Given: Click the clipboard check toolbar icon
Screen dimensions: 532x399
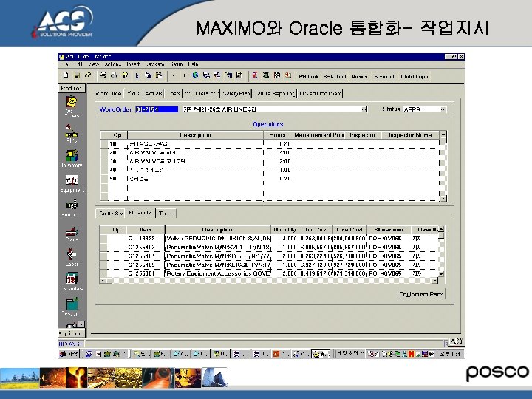Looking at the screenshot, I should [x=239, y=75].
